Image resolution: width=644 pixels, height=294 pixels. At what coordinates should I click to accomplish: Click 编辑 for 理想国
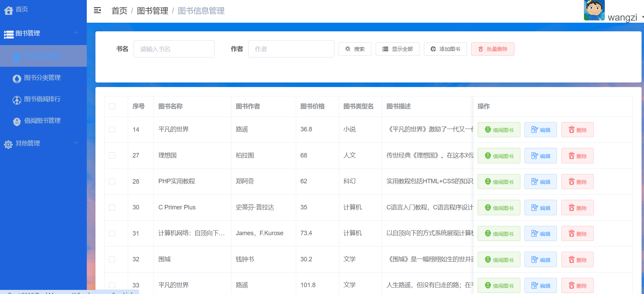[541, 156]
